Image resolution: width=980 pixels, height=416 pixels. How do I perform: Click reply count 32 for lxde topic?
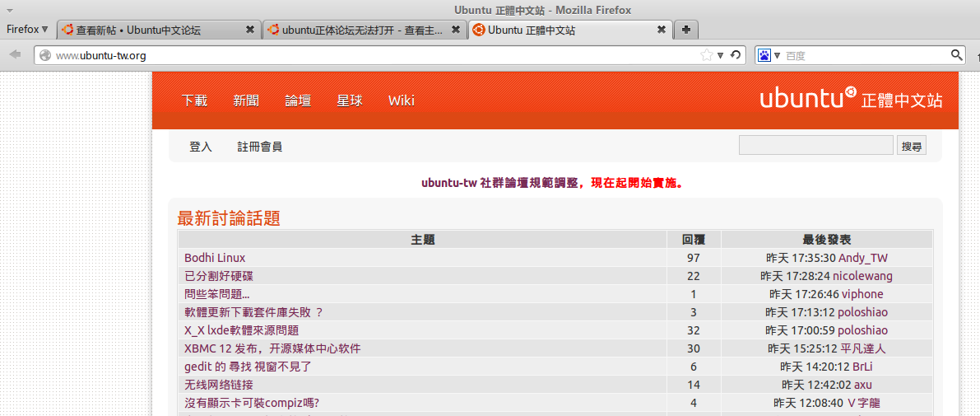(694, 330)
